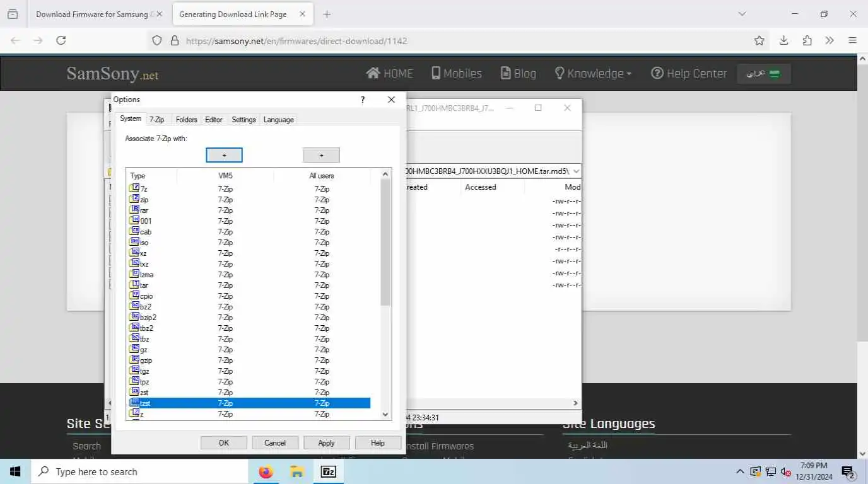Open the Help Center link
868x484 pixels.
pyautogui.click(x=689, y=73)
